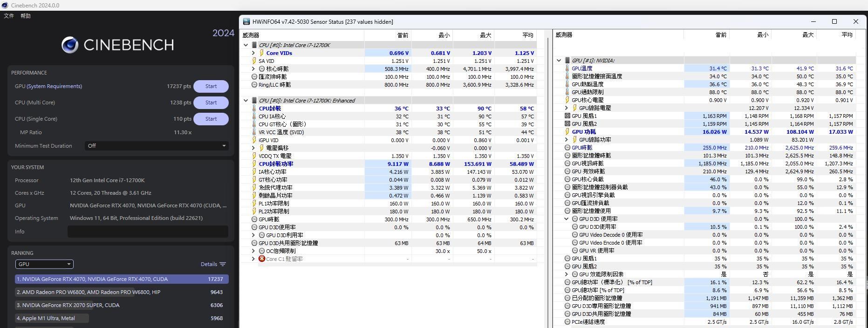Image resolution: width=868 pixels, height=328 pixels.
Task: Start the GPU benchmark test
Action: coord(211,86)
